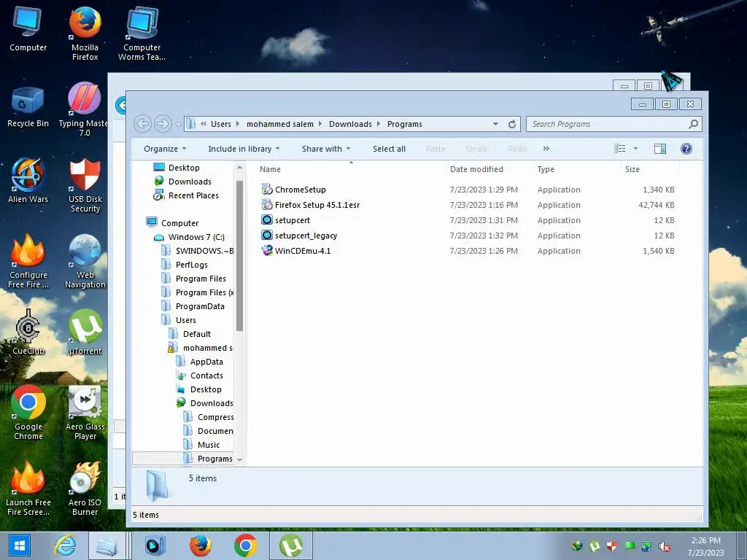
Task: Select PerfLogs folder in tree
Action: (191, 265)
